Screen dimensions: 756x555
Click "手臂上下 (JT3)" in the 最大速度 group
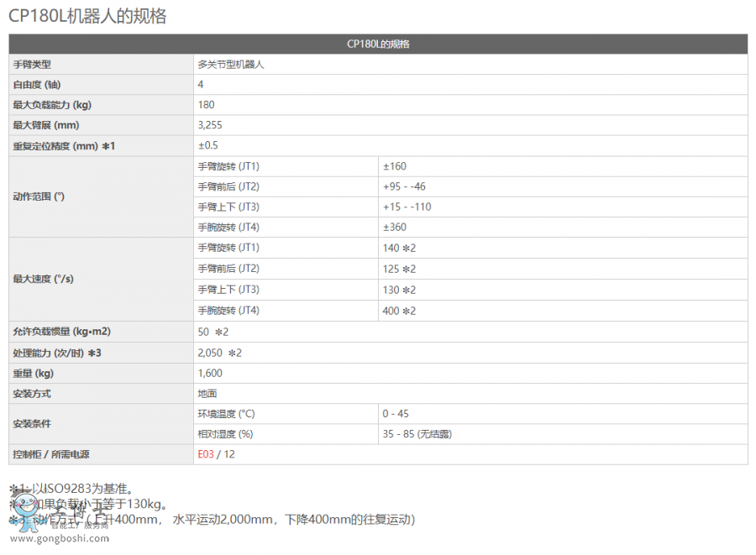[x=228, y=290]
